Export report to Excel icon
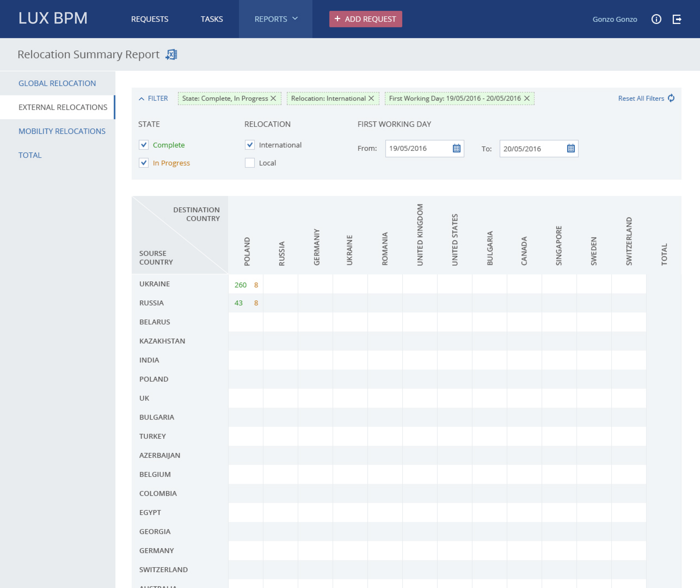The width and height of the screenshot is (700, 588). [171, 54]
